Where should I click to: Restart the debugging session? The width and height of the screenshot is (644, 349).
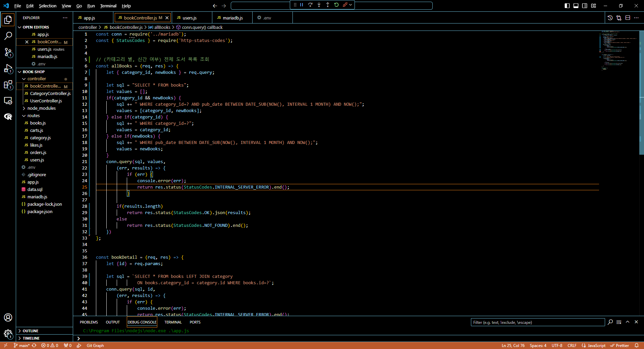click(336, 5)
